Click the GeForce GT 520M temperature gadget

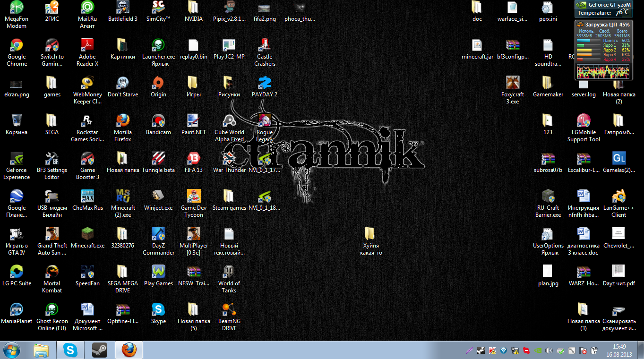coord(603,9)
